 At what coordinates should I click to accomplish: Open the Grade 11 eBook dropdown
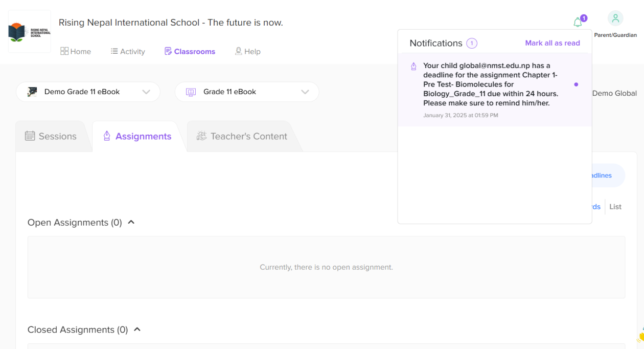click(247, 92)
